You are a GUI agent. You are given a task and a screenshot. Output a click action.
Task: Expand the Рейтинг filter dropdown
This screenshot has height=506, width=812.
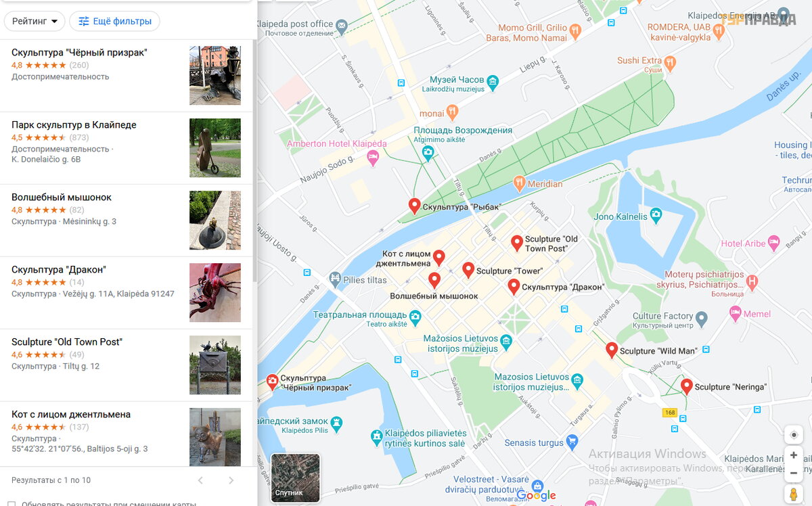click(35, 21)
